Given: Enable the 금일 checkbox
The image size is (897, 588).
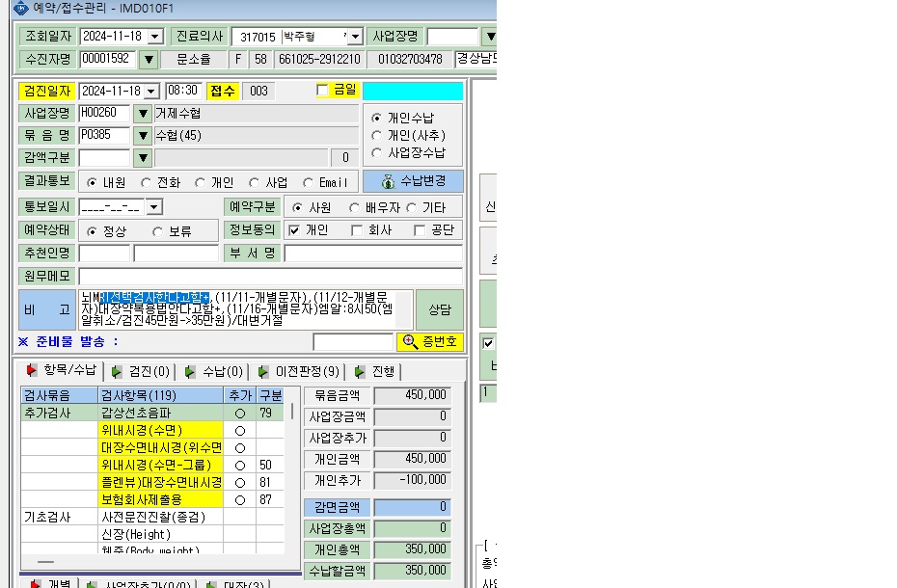Looking at the screenshot, I should 323,91.
